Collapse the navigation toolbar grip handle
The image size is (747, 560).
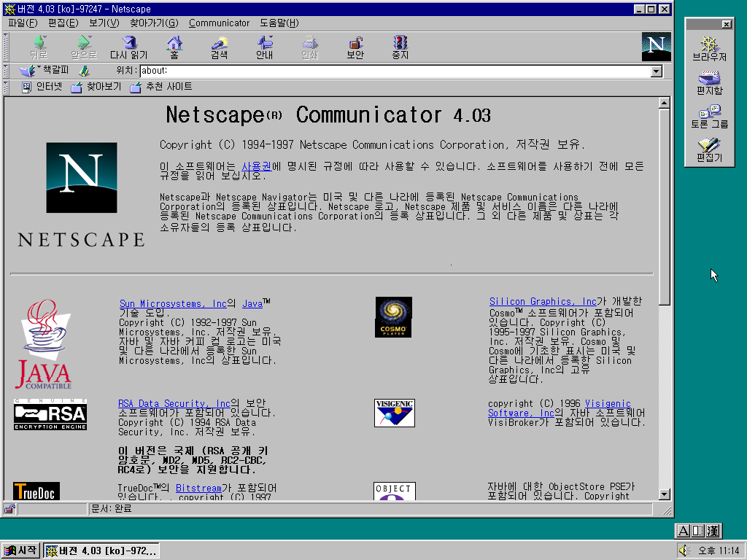(6, 47)
